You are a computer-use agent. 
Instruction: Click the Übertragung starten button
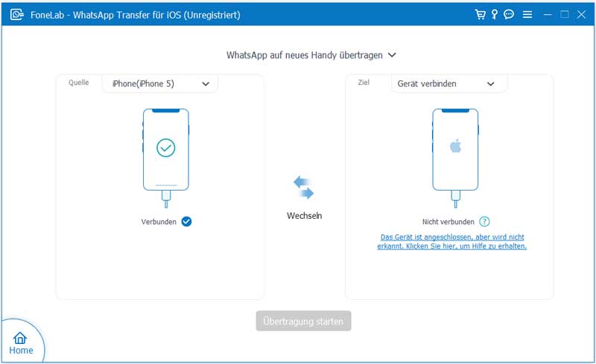303,322
